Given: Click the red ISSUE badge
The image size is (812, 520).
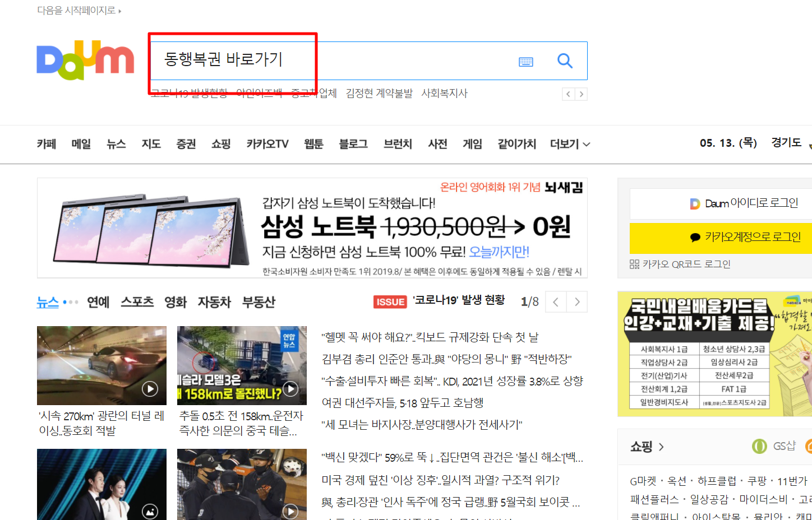Looking at the screenshot, I should point(390,302).
